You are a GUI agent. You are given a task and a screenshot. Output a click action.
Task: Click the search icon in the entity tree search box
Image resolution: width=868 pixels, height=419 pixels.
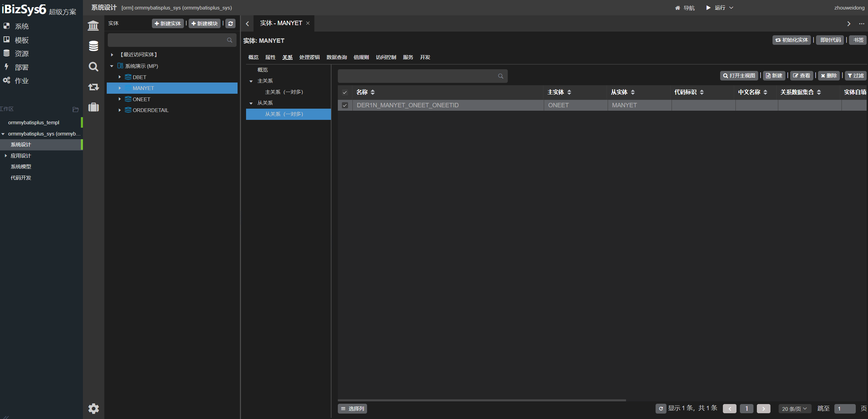pyautogui.click(x=230, y=40)
